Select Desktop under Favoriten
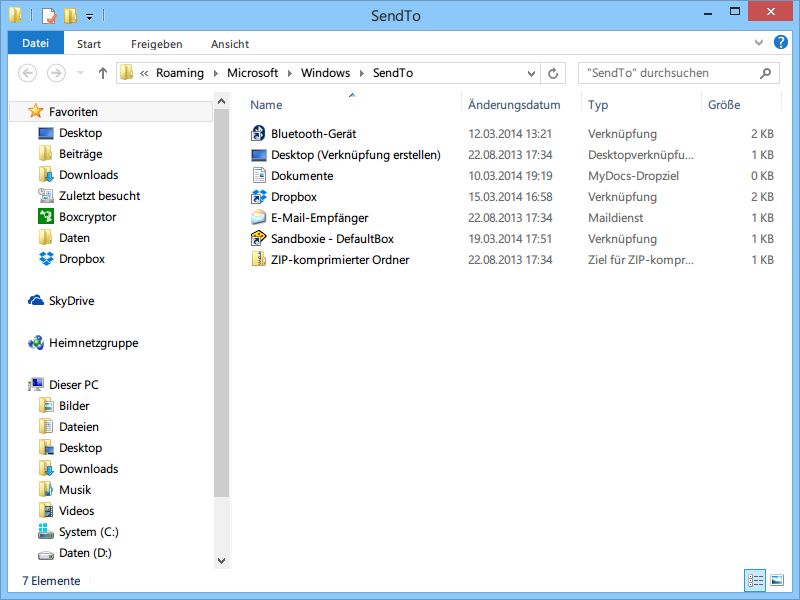Image resolution: width=800 pixels, height=600 pixels. pyautogui.click(x=81, y=133)
